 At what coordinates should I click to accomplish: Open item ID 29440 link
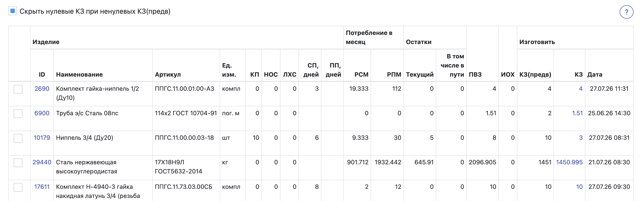42,162
